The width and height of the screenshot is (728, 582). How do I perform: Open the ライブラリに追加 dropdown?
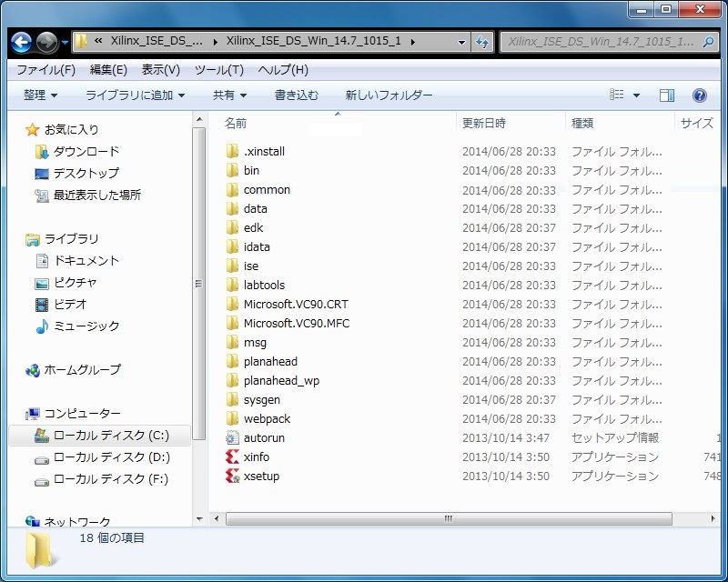point(135,95)
